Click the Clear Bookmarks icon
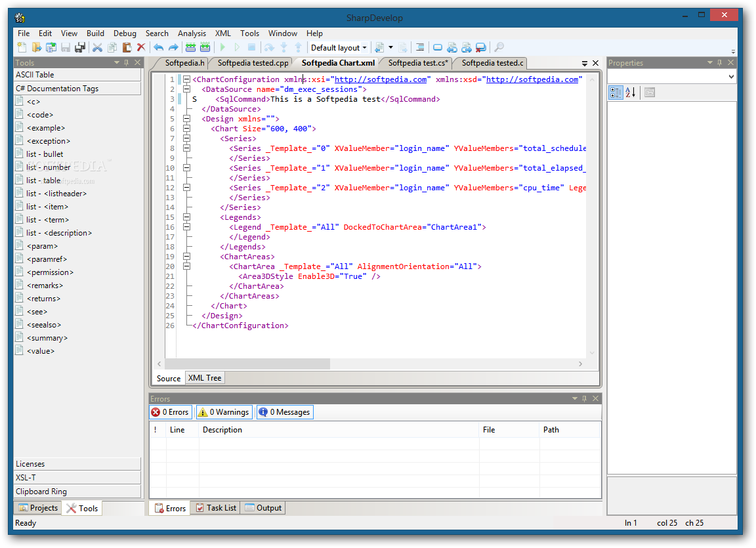The image size is (756, 548). pos(481,47)
